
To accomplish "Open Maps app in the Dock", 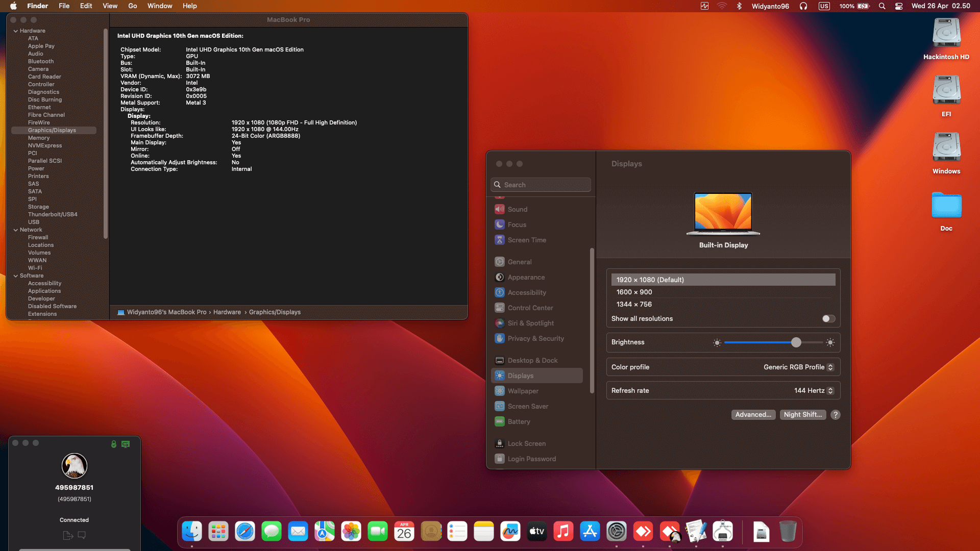I will 325,532.
